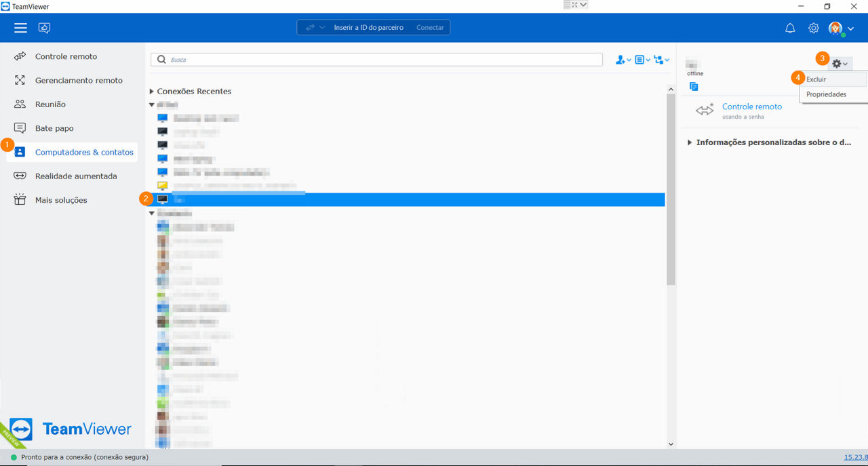Viewport: 868px width, 466px height.
Task: Expand the chevron beside the profile avatar
Action: pyautogui.click(x=850, y=28)
